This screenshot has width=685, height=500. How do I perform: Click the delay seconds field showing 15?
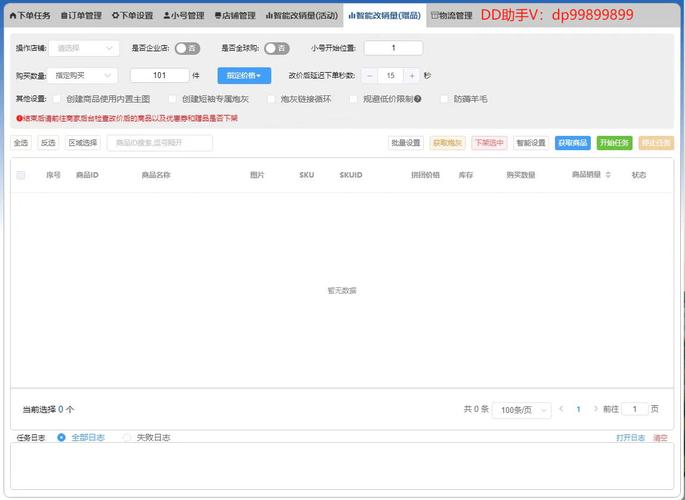pyautogui.click(x=391, y=76)
